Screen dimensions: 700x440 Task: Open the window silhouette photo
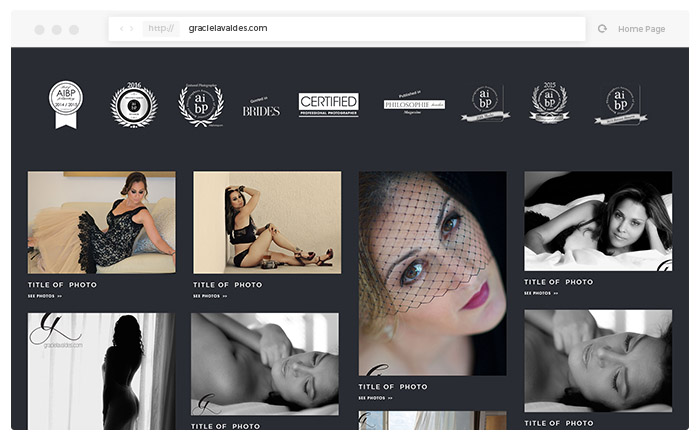click(101, 371)
